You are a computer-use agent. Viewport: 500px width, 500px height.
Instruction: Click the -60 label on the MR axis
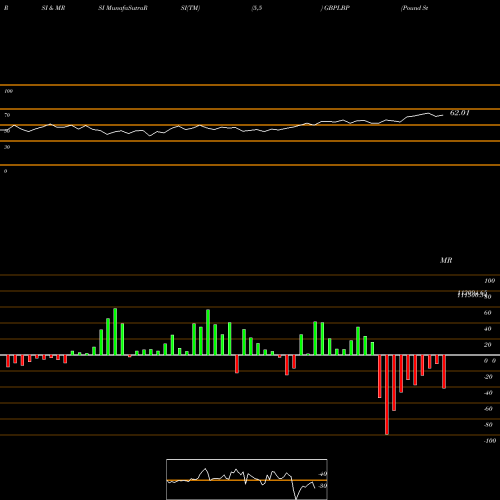click(488, 409)
